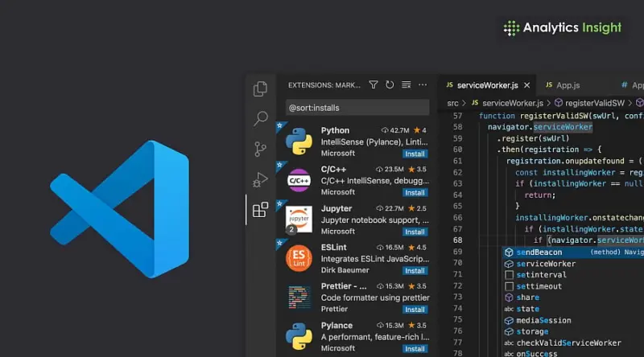Open the Explorer view in activity bar
Screen dimensions: 644x357
click(260, 89)
